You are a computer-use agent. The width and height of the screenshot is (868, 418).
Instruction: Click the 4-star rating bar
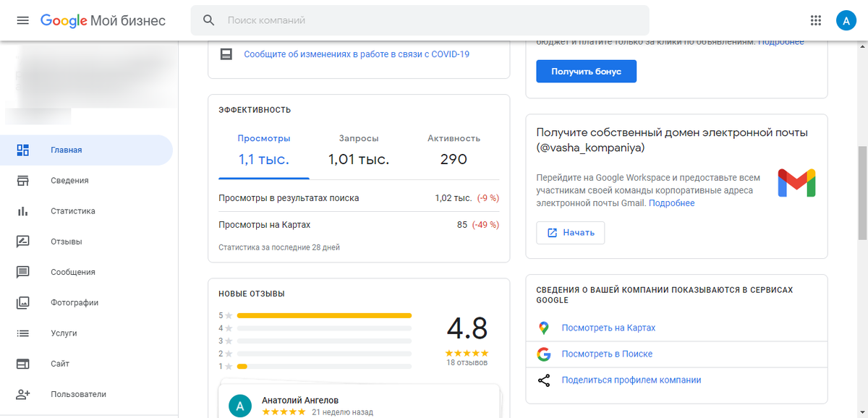pyautogui.click(x=324, y=328)
